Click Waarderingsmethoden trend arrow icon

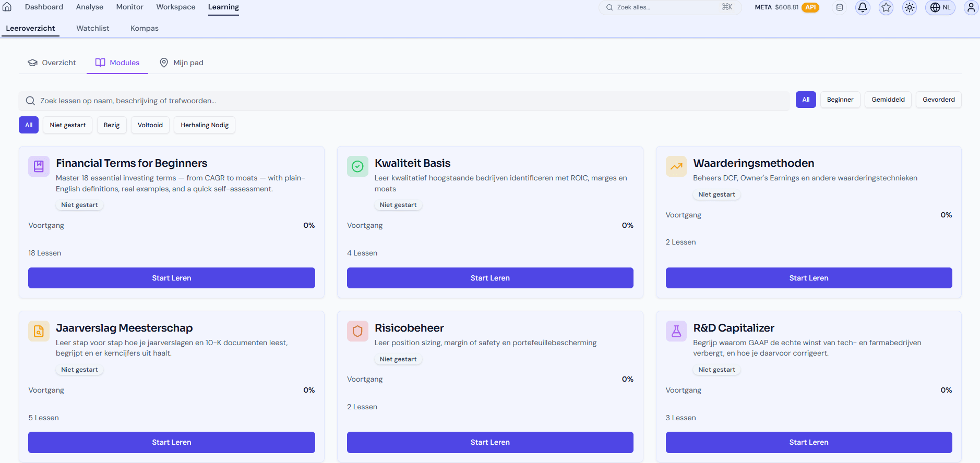click(x=676, y=166)
